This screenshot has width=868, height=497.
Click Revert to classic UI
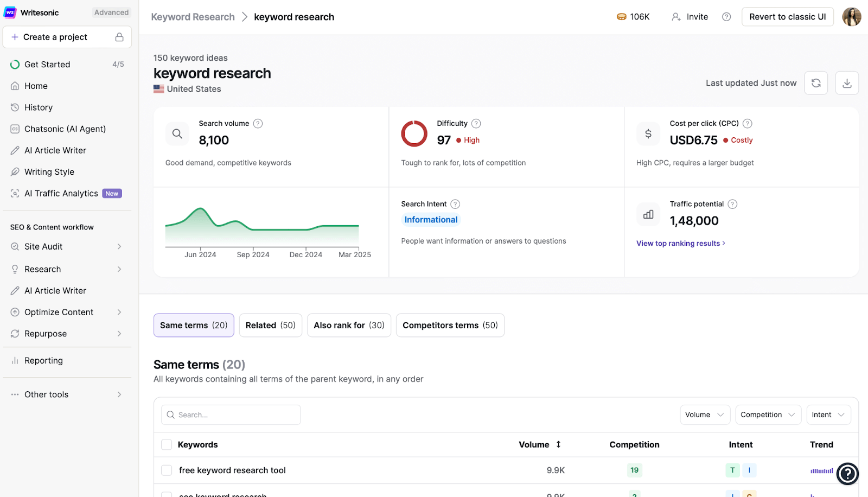(x=787, y=16)
